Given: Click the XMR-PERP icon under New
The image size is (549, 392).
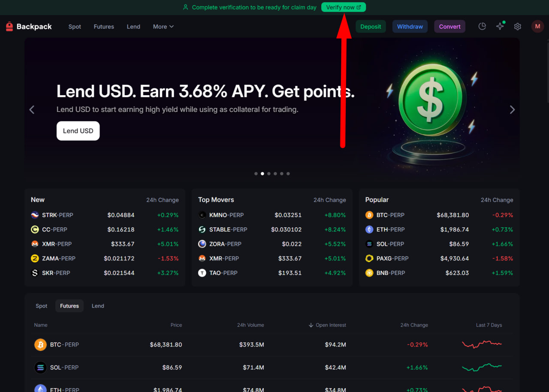Looking at the screenshot, I should click(x=35, y=244).
